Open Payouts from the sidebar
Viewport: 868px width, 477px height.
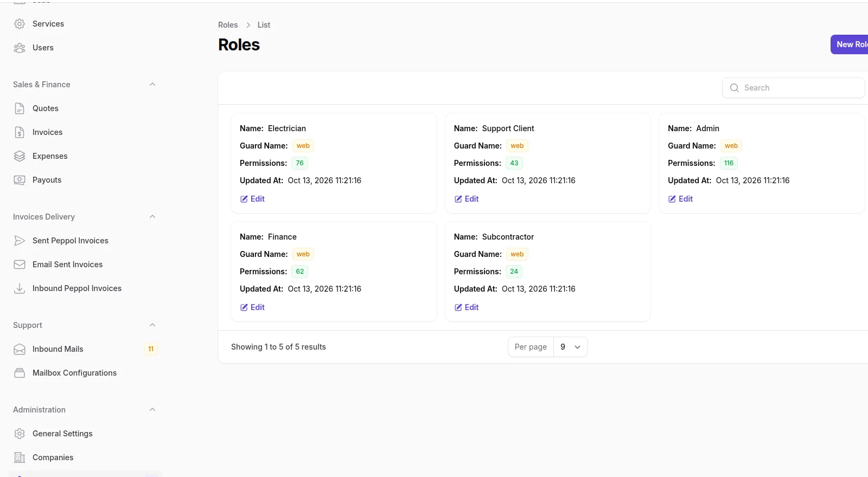85,180
